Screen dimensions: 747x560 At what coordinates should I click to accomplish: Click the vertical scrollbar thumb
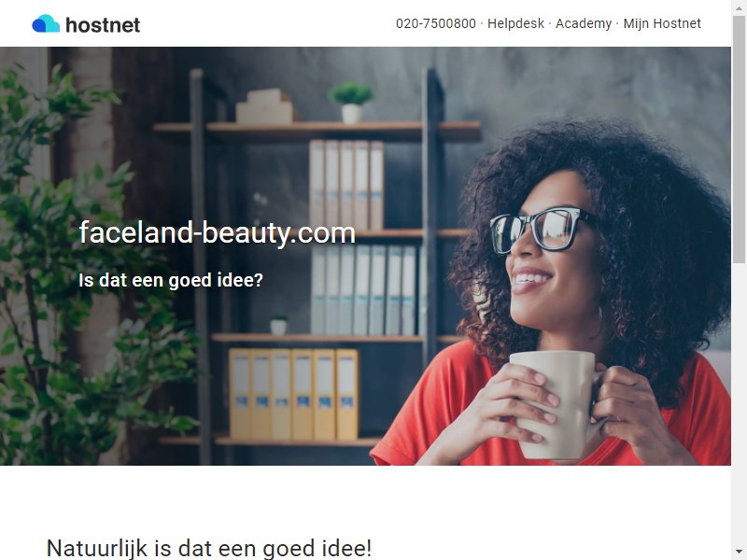point(739,138)
